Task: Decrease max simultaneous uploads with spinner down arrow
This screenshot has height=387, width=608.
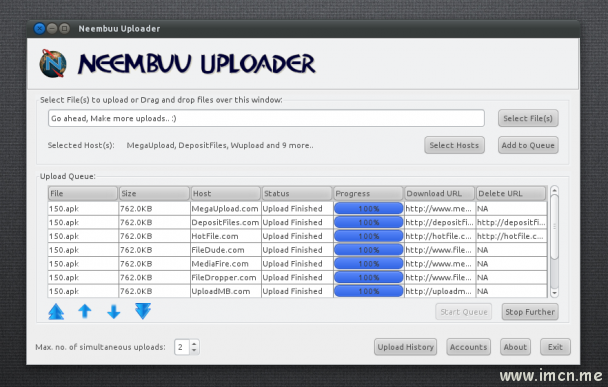Action: (x=194, y=350)
